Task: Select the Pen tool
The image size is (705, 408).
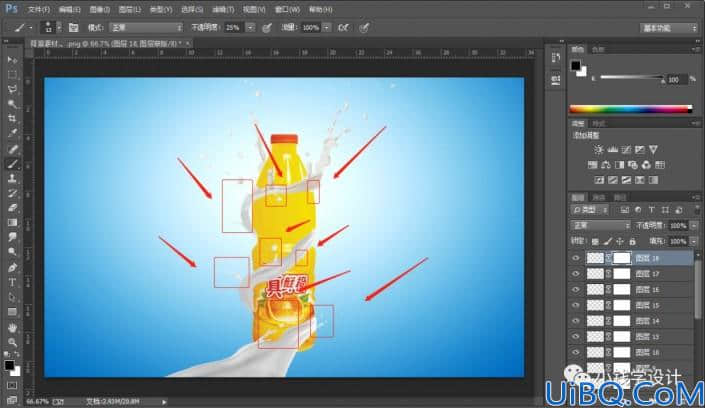Action: (x=12, y=268)
